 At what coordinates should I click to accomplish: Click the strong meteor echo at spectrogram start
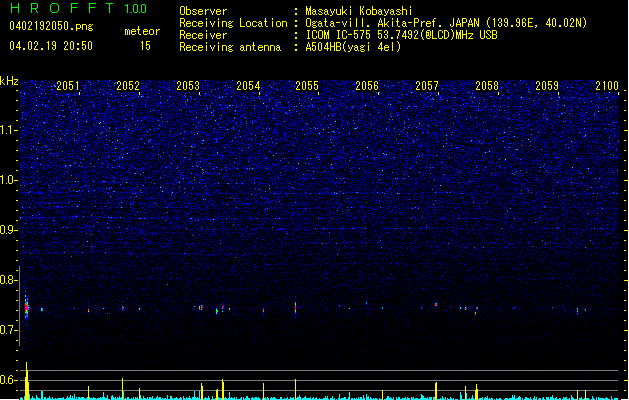click(x=26, y=307)
